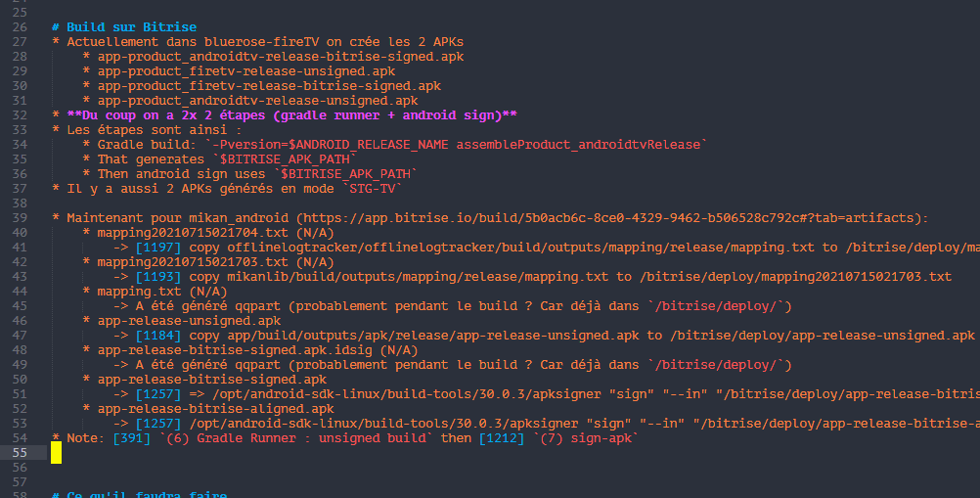The width and height of the screenshot is (980, 498).
Task: Click the "(7) sign-apk" inline code
Action: 590,437
